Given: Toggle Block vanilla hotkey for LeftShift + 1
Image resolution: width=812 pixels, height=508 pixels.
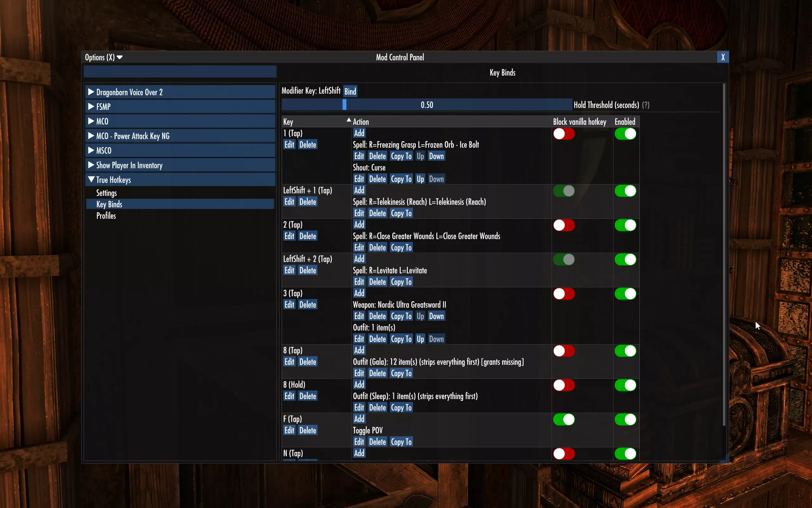Looking at the screenshot, I should coord(564,191).
